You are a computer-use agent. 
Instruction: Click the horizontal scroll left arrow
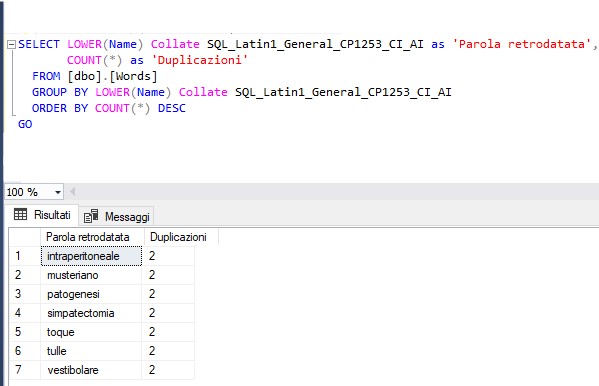coord(72,192)
